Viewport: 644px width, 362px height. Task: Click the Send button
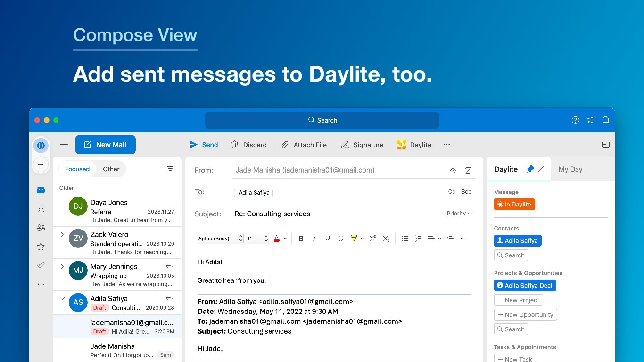pos(204,145)
